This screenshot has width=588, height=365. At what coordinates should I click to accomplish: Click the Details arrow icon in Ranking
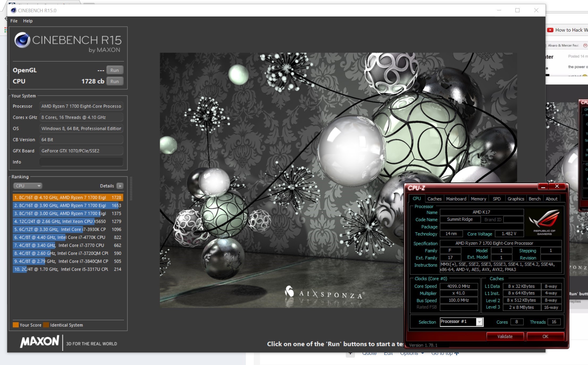(120, 186)
